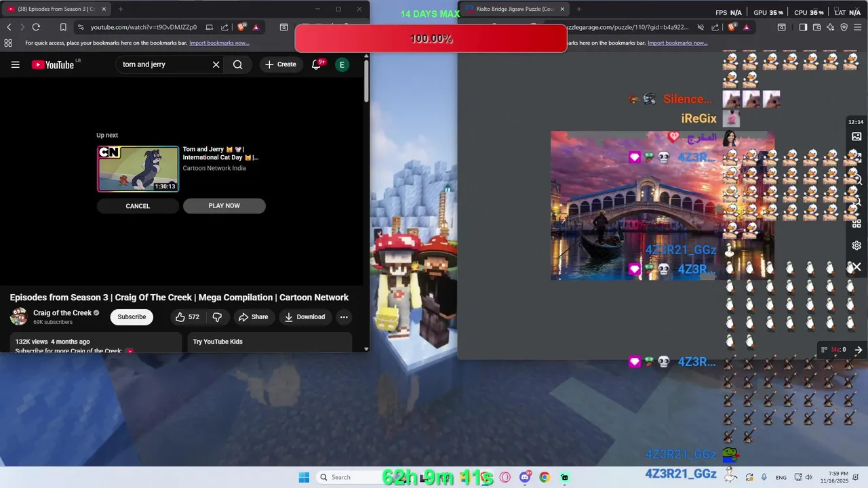
Task: Open YouTube notifications bell
Action: point(316,64)
